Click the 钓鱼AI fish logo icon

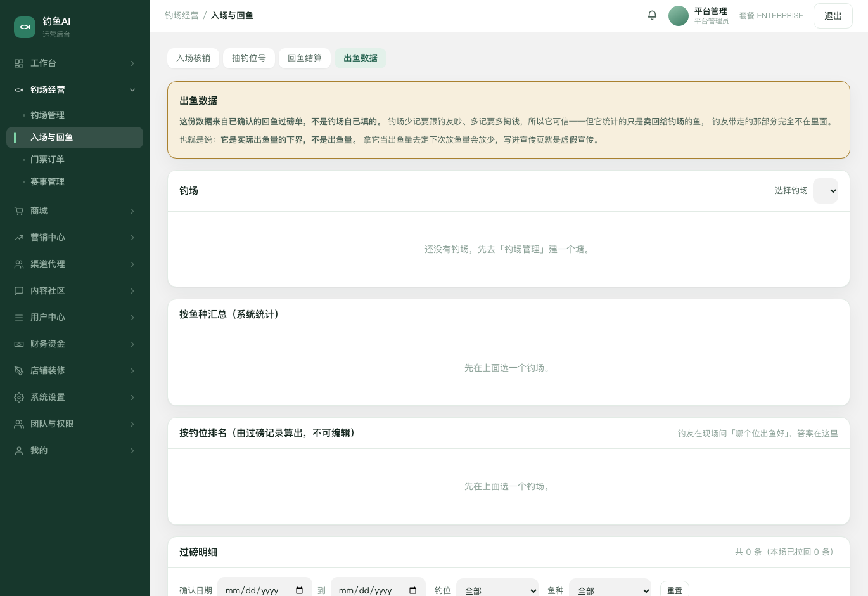(x=25, y=27)
